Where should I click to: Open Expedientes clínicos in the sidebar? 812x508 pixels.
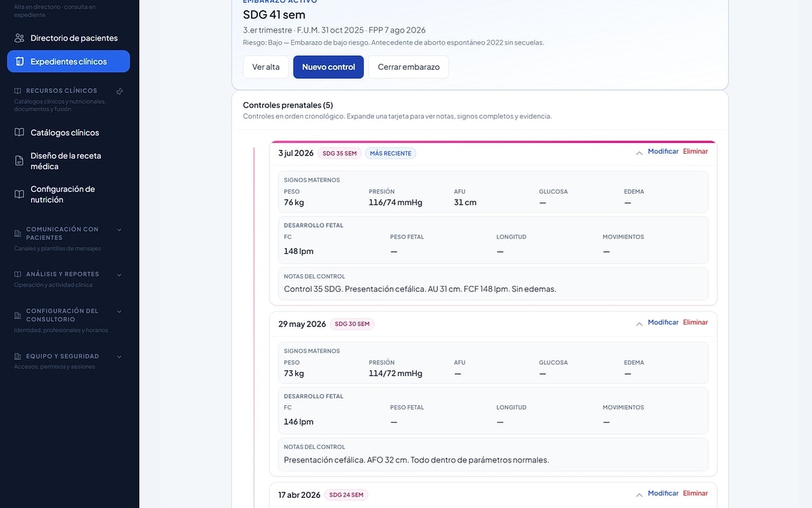pos(68,62)
